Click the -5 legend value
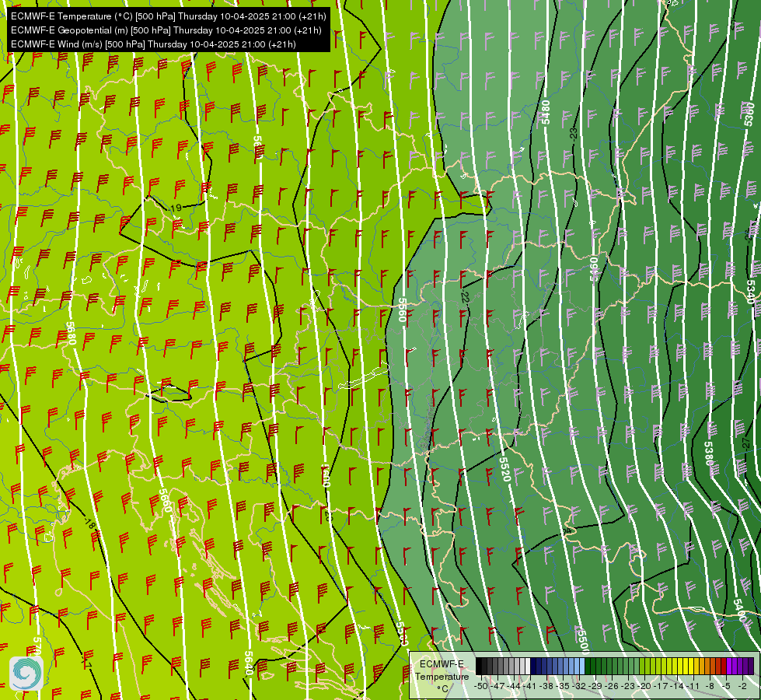The image size is (761, 700). (x=728, y=686)
